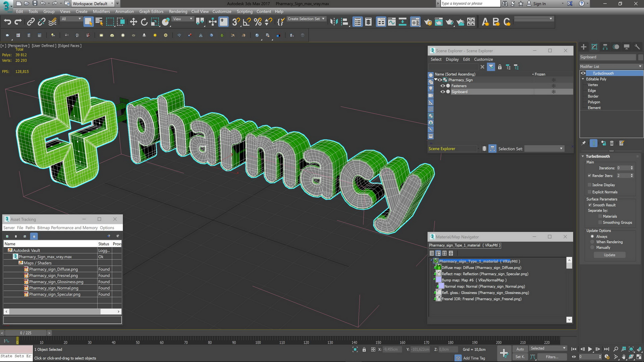Open Select by Name tool
This screenshot has width=644, height=362.
tap(99, 22)
